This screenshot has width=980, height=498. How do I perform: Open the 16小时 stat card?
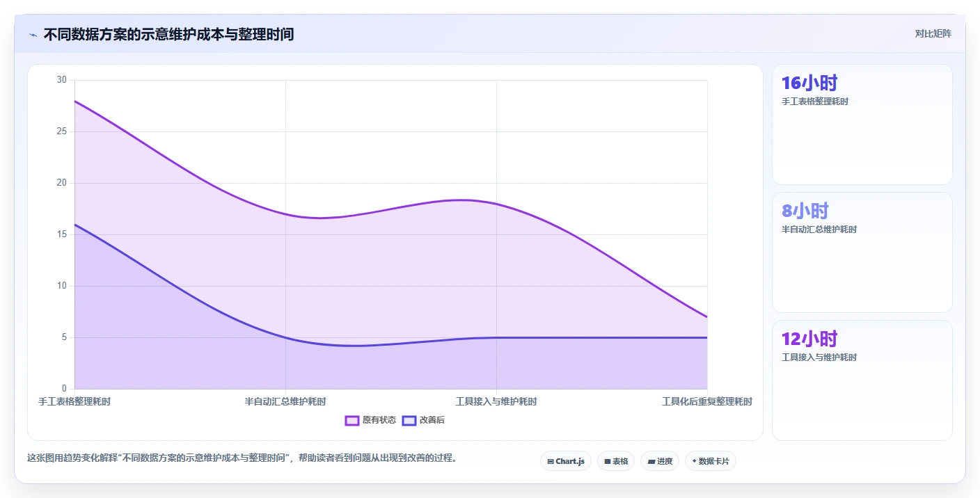862,124
